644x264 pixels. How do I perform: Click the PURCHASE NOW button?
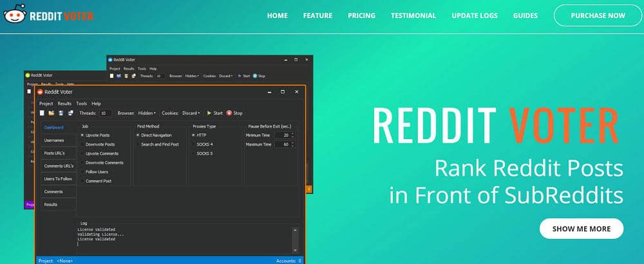tap(598, 15)
